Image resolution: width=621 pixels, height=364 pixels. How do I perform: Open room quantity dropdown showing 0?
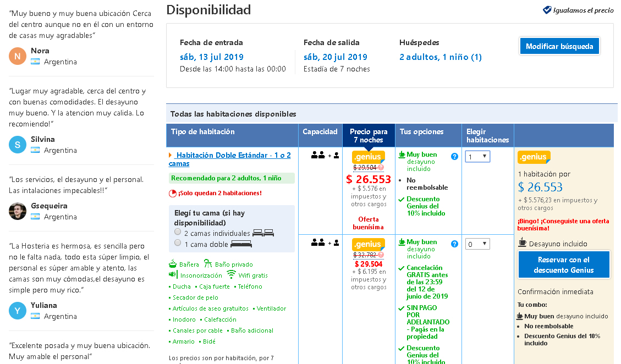[x=477, y=244]
